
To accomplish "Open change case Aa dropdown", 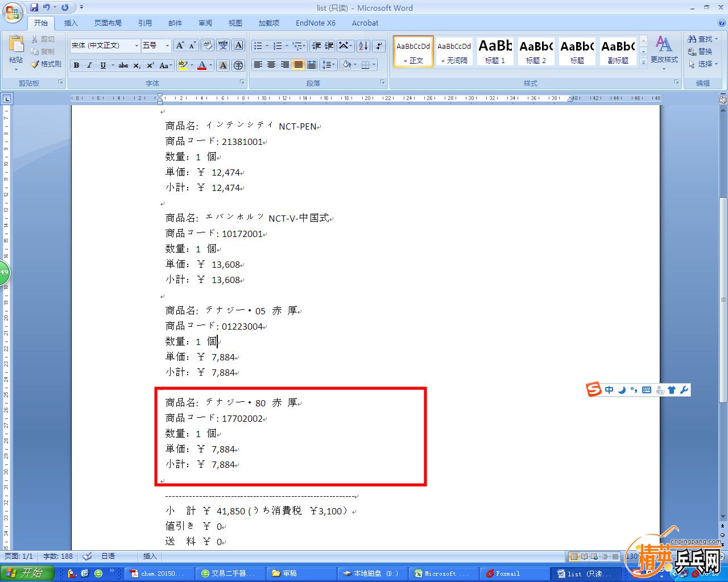I will 165,65.
